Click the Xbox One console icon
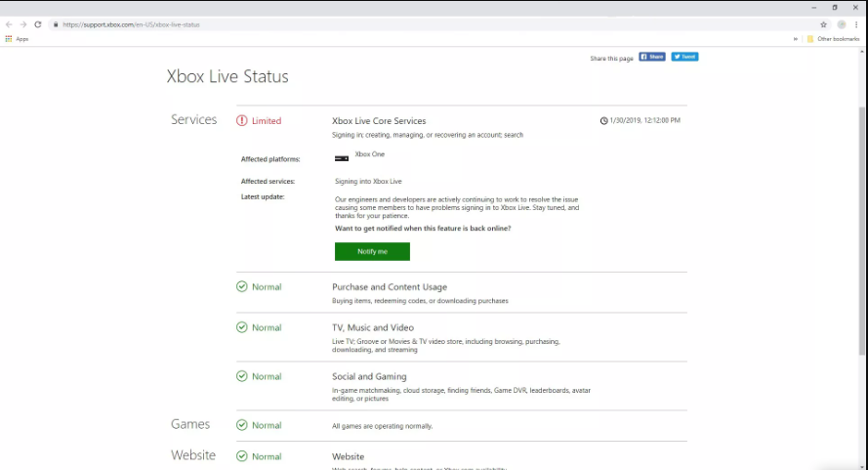 342,158
